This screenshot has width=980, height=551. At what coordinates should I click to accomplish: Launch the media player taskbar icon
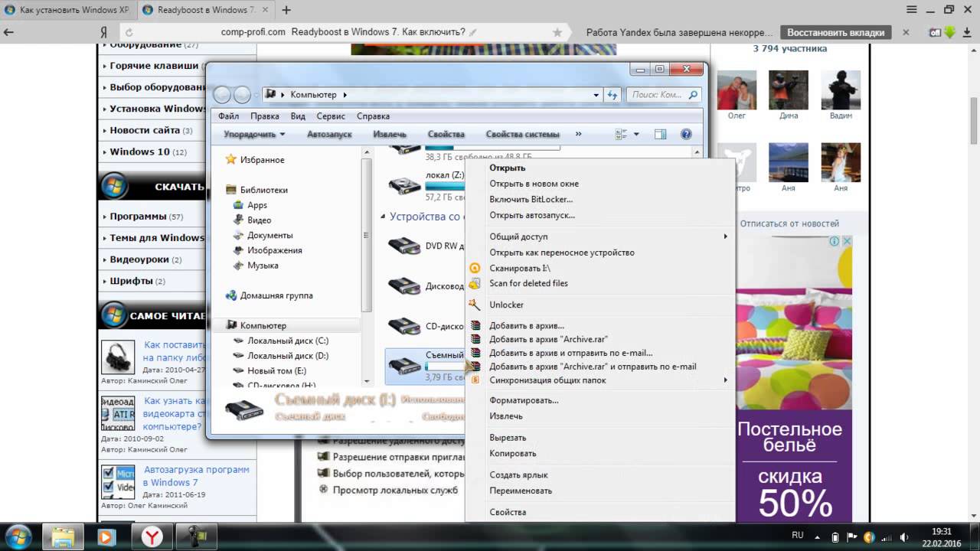tap(107, 536)
